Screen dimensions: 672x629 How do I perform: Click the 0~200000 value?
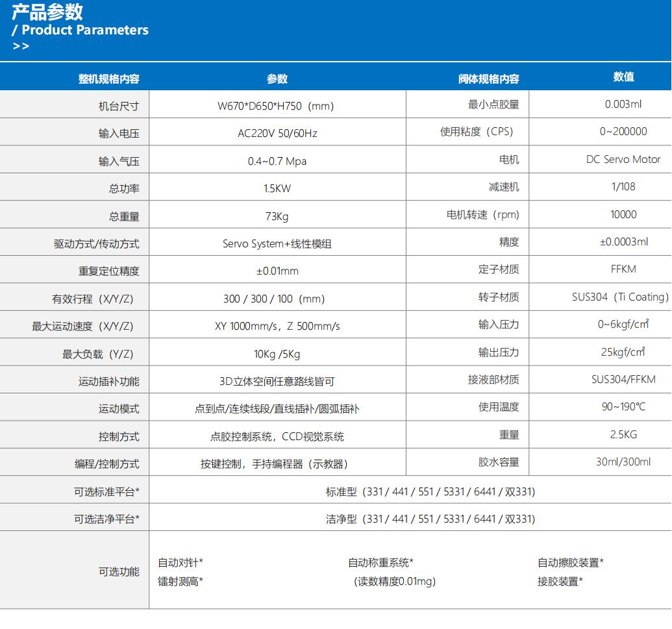(623, 132)
